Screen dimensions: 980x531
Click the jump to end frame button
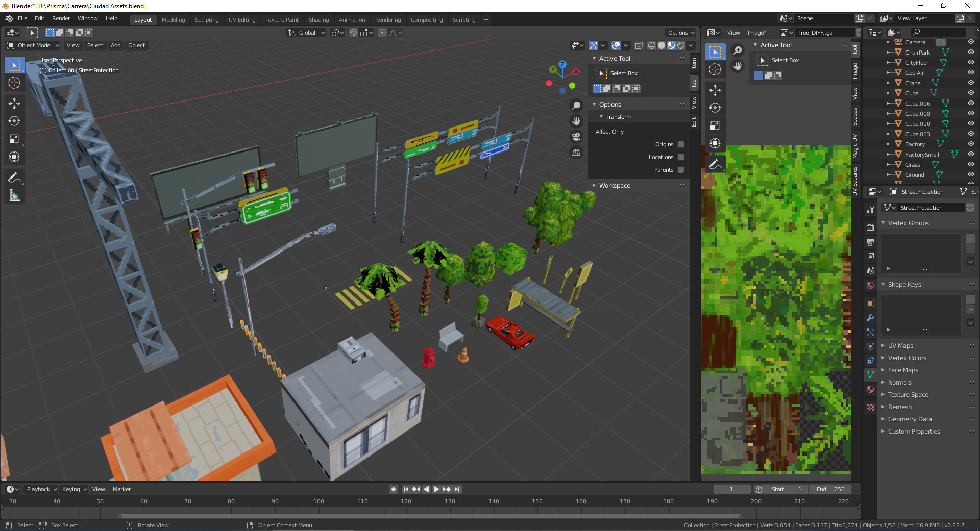pyautogui.click(x=457, y=489)
